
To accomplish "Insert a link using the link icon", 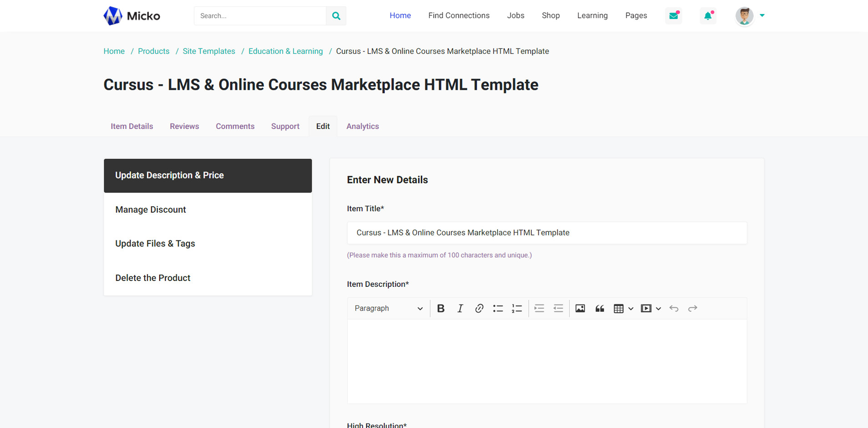I will (x=479, y=309).
